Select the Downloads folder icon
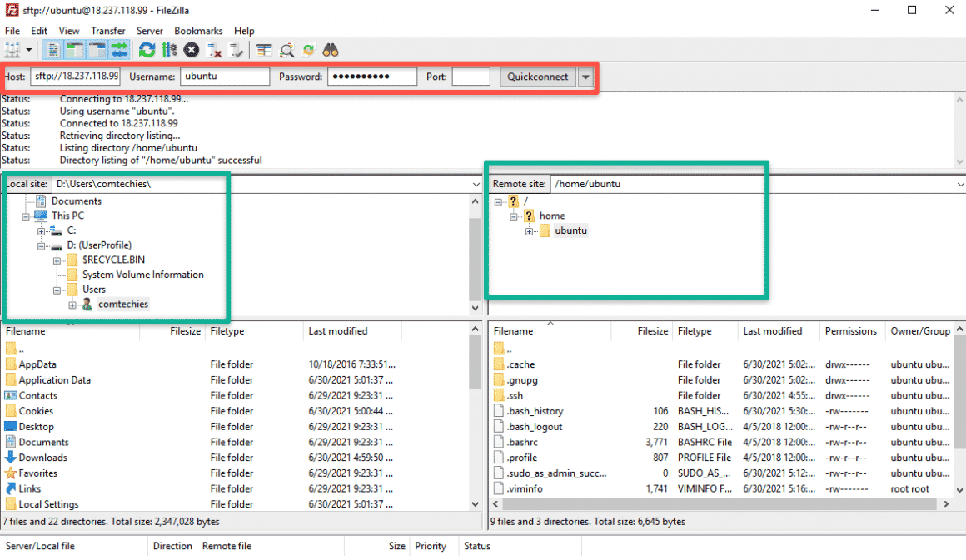 tap(11, 457)
